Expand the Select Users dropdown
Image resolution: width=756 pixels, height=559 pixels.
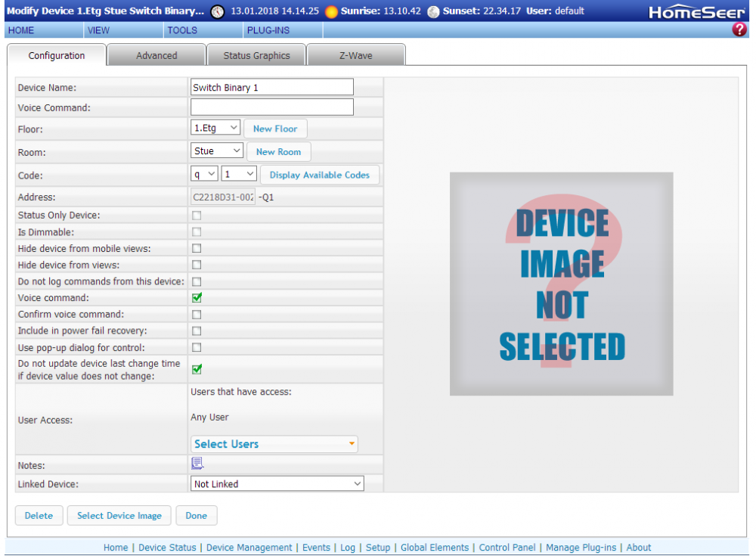pos(274,444)
